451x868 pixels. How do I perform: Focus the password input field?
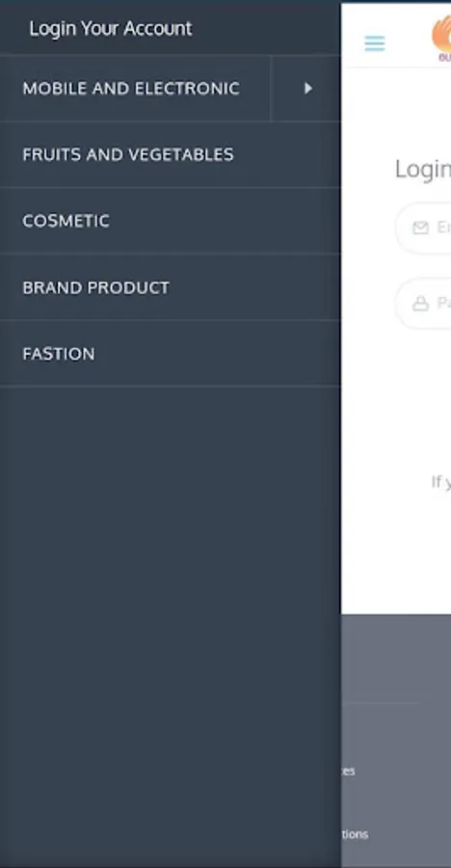click(x=423, y=303)
